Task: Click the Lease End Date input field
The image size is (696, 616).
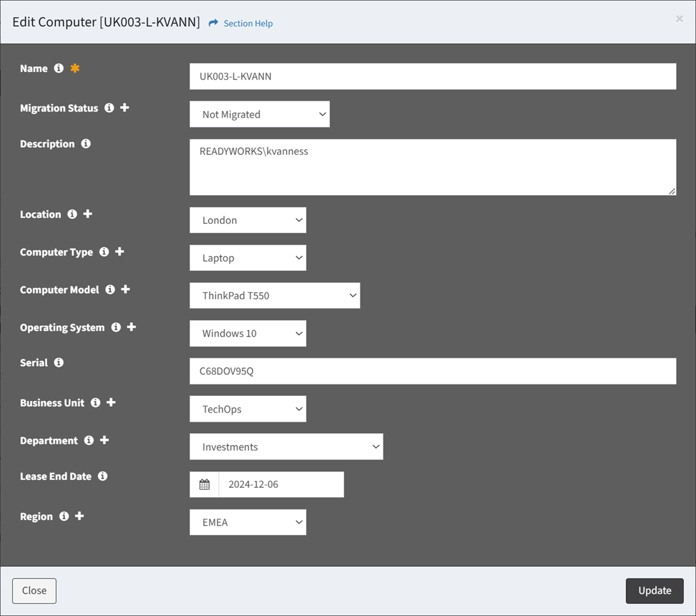Action: 281,485
